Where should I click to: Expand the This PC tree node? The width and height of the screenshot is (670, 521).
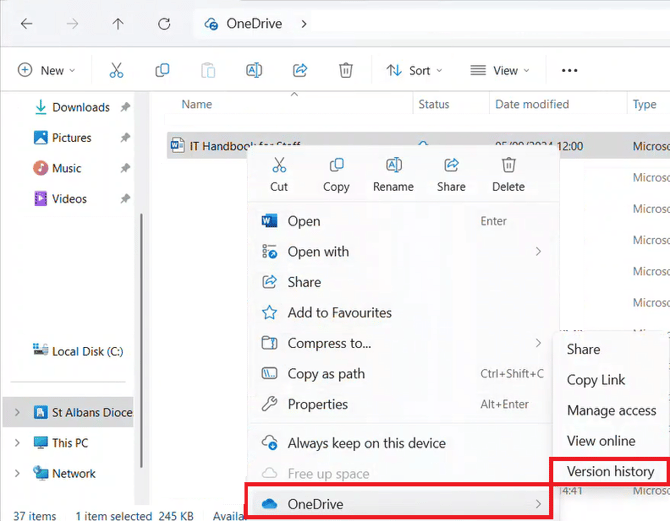pos(17,443)
